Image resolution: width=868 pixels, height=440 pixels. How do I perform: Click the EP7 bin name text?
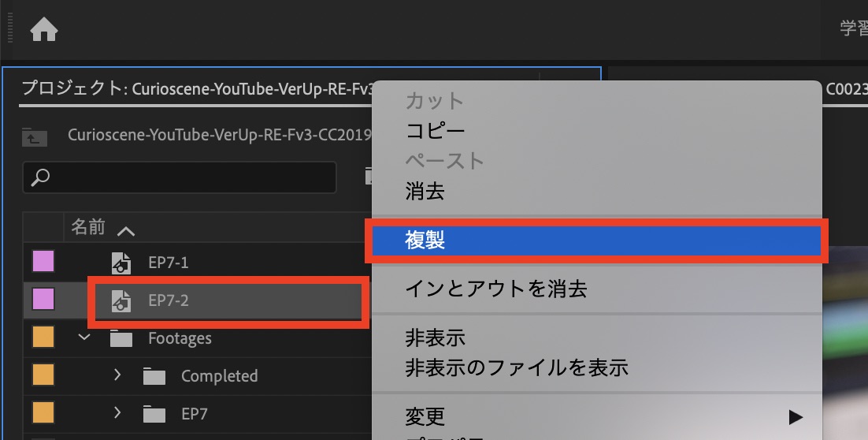(x=195, y=414)
